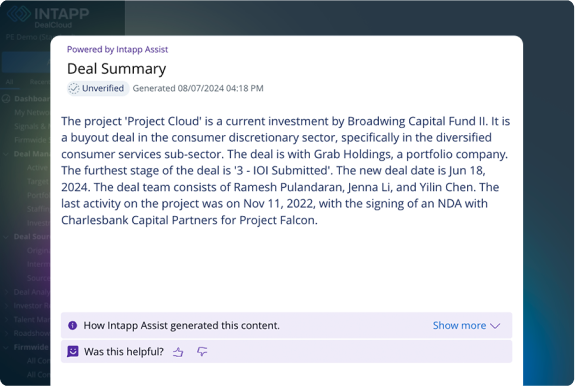The width and height of the screenshot is (575, 386).
Task: Expand Show more chevron
Action: (495, 326)
